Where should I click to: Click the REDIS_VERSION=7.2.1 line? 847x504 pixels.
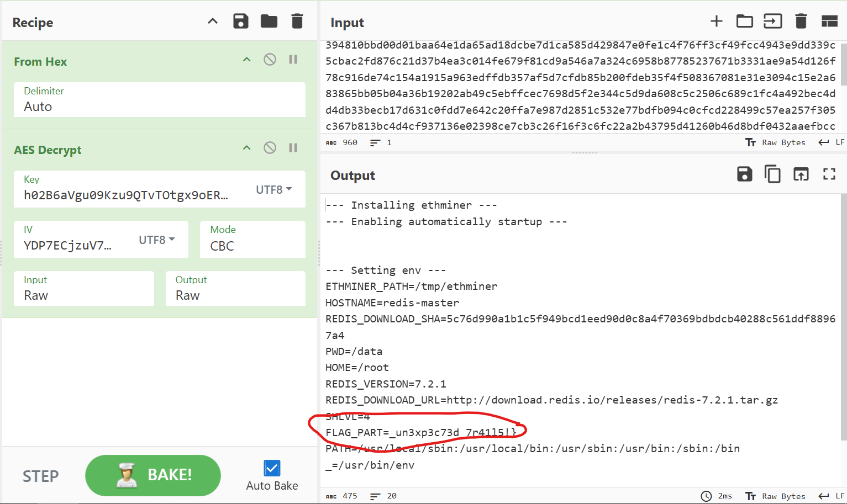point(386,384)
